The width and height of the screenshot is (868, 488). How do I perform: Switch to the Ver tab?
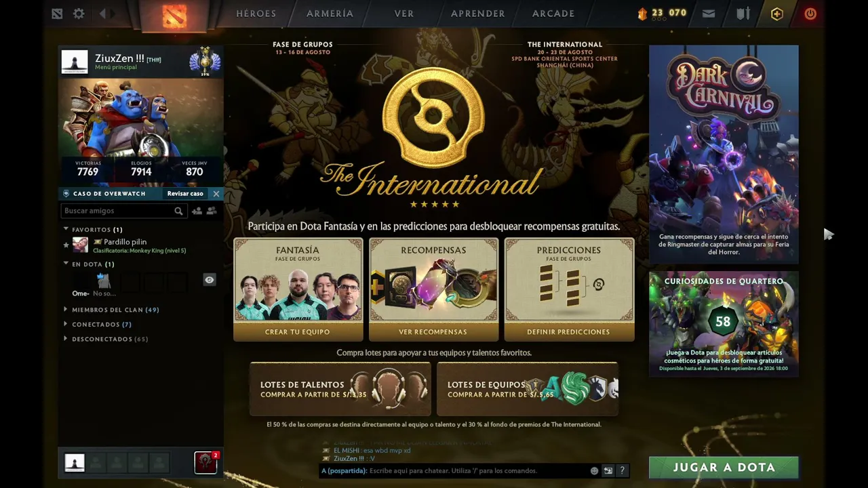tap(404, 14)
